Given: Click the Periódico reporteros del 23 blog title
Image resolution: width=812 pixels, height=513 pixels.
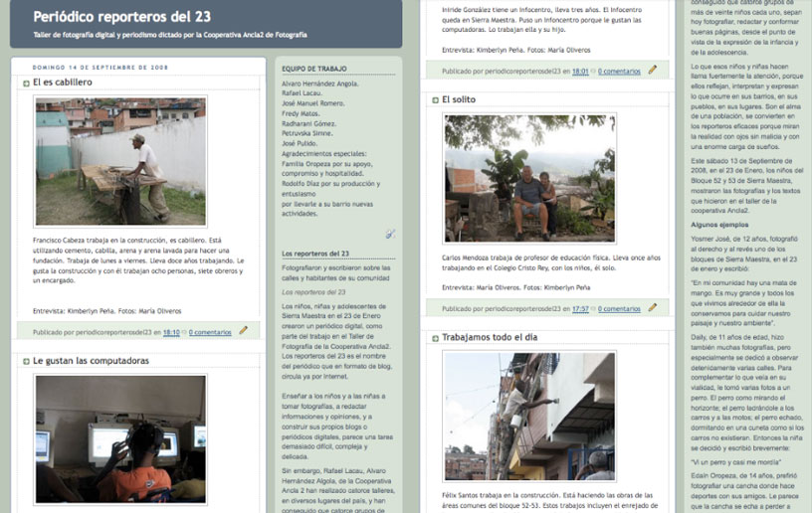Looking at the screenshot, I should (121, 17).
